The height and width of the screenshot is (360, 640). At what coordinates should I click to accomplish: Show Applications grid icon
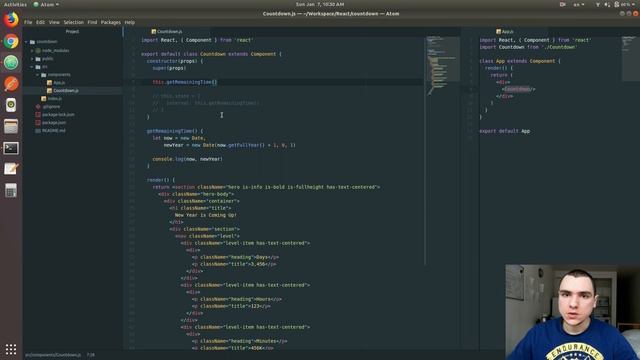[x=11, y=349]
